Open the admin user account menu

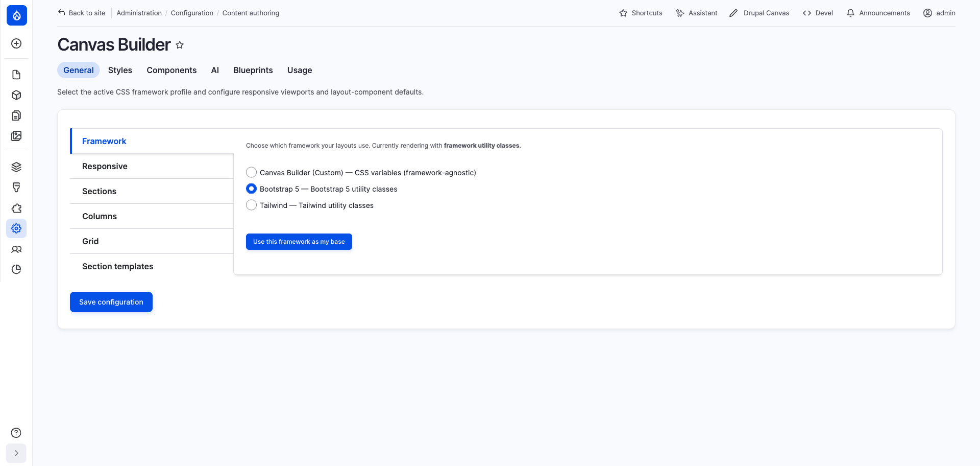tap(939, 13)
